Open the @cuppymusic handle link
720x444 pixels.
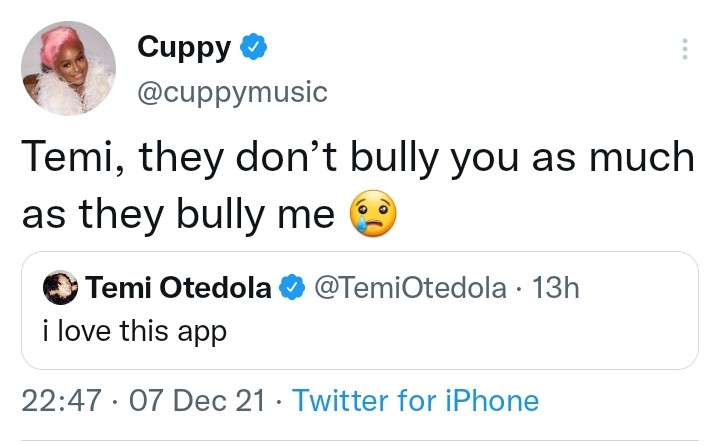pos(231,92)
